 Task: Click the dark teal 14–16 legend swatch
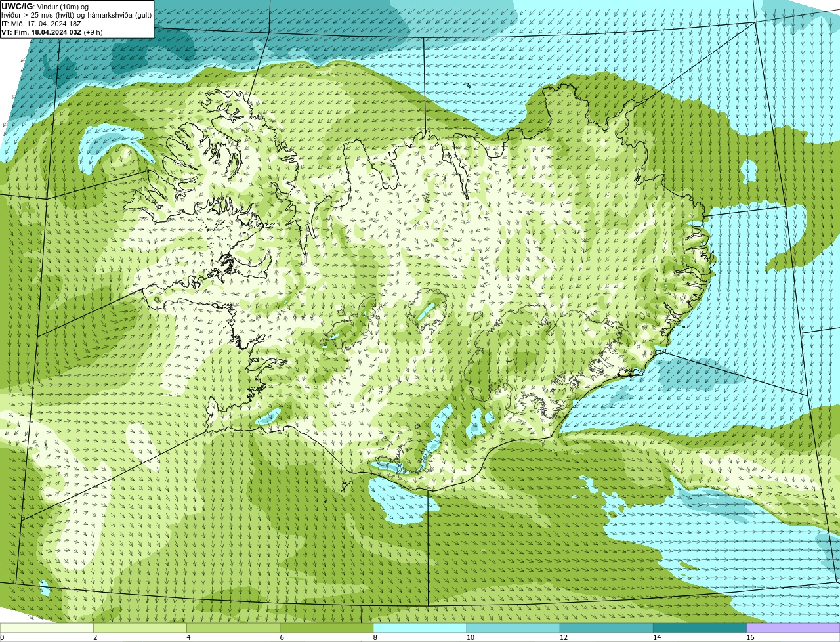(700, 628)
